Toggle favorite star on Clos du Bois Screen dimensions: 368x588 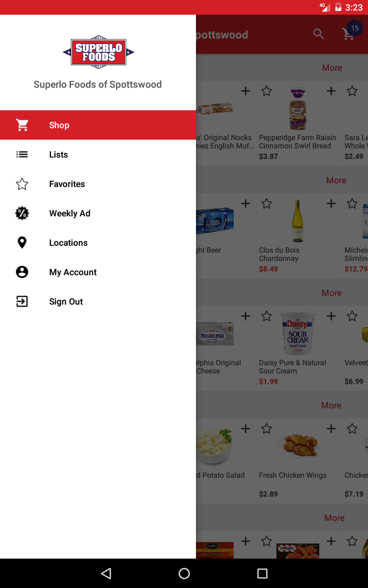pyautogui.click(x=266, y=204)
